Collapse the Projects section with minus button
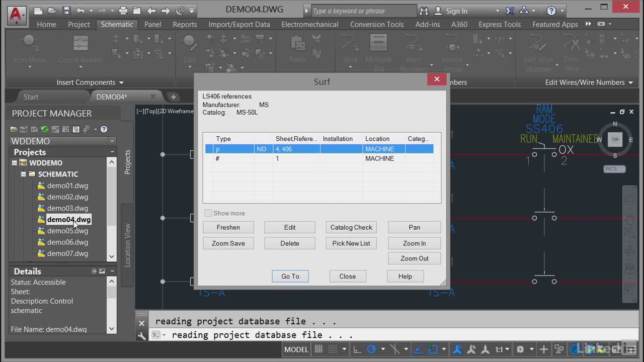This screenshot has height=362, width=644. pyautogui.click(x=112, y=152)
